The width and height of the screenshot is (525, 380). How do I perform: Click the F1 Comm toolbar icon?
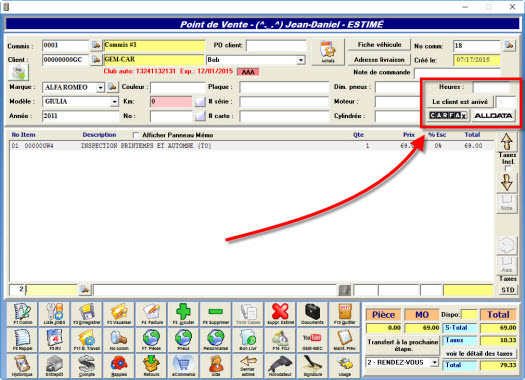tap(22, 314)
